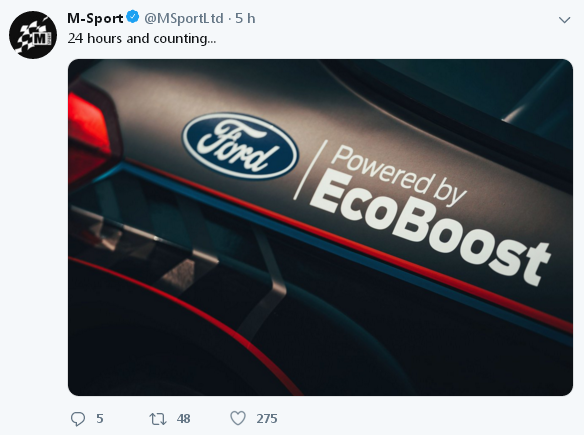Click the Ford oval logo in photo

pyautogui.click(x=240, y=146)
